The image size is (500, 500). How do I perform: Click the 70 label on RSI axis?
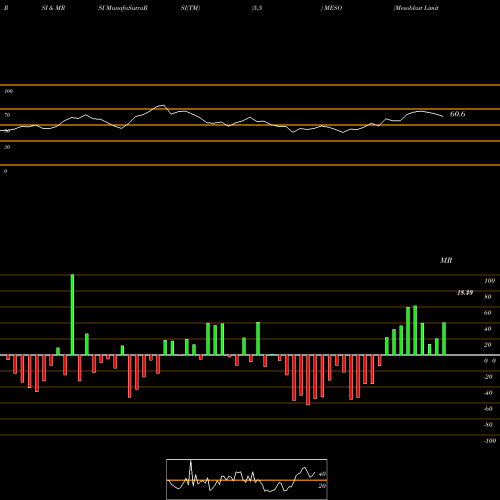click(x=7, y=115)
